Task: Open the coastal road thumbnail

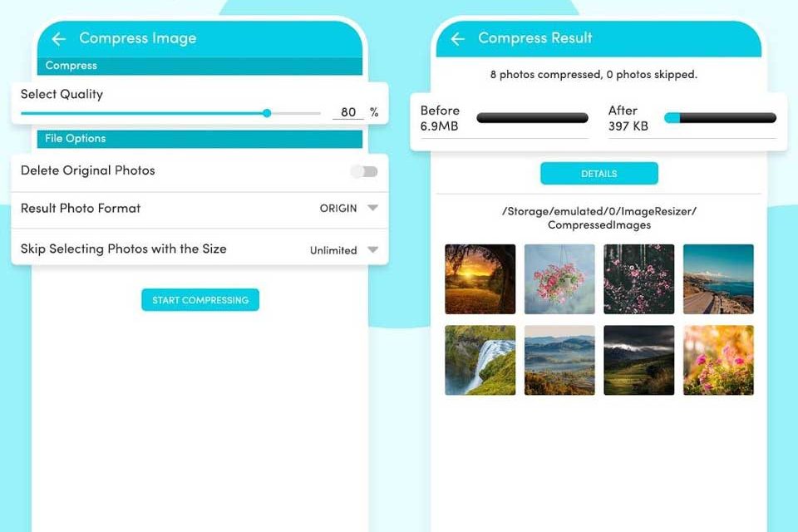Action: (718, 279)
